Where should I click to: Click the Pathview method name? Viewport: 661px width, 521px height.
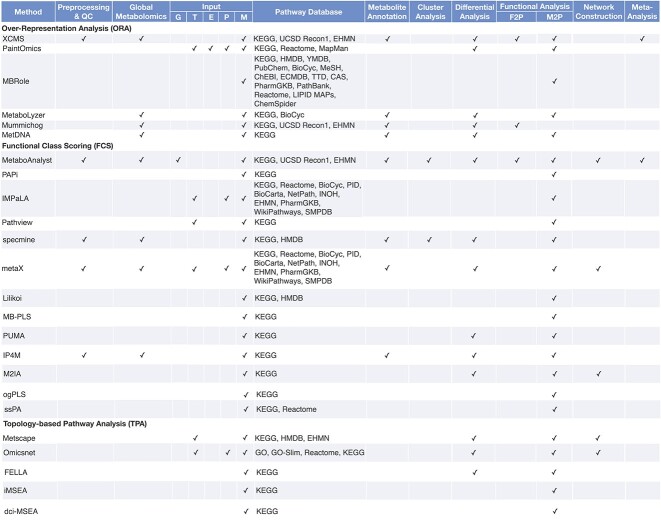[17, 222]
